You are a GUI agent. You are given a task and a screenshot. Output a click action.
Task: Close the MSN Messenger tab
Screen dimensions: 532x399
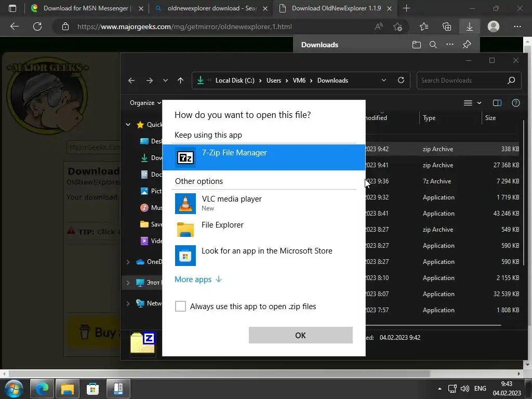(x=141, y=8)
